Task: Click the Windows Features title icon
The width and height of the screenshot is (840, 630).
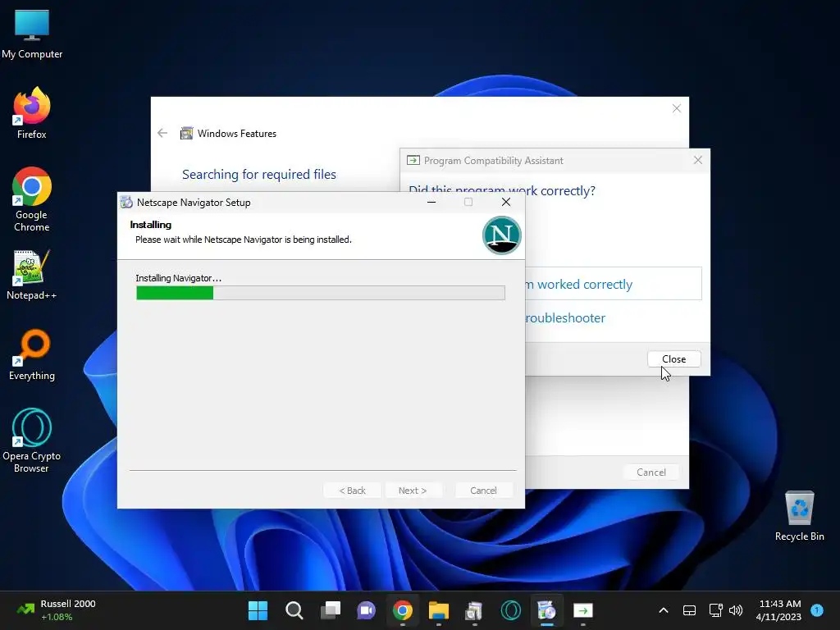Action: click(186, 133)
